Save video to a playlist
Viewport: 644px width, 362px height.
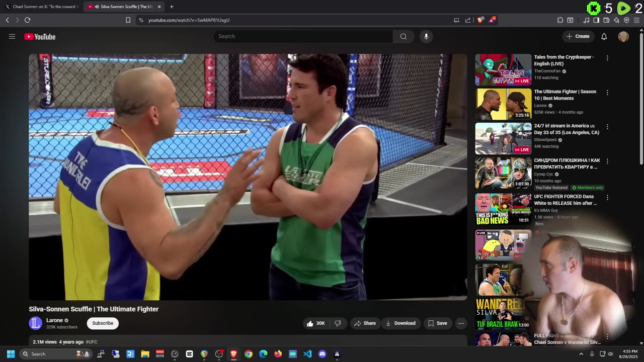(437, 323)
